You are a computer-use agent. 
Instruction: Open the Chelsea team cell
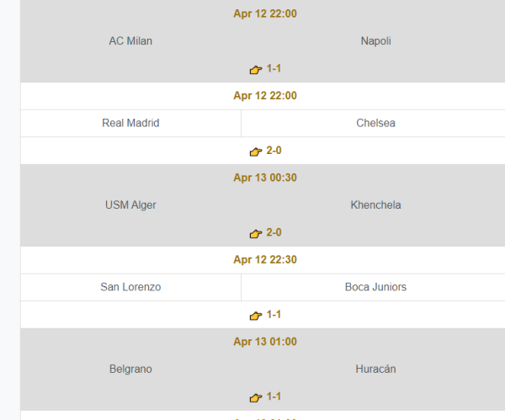pyautogui.click(x=373, y=123)
